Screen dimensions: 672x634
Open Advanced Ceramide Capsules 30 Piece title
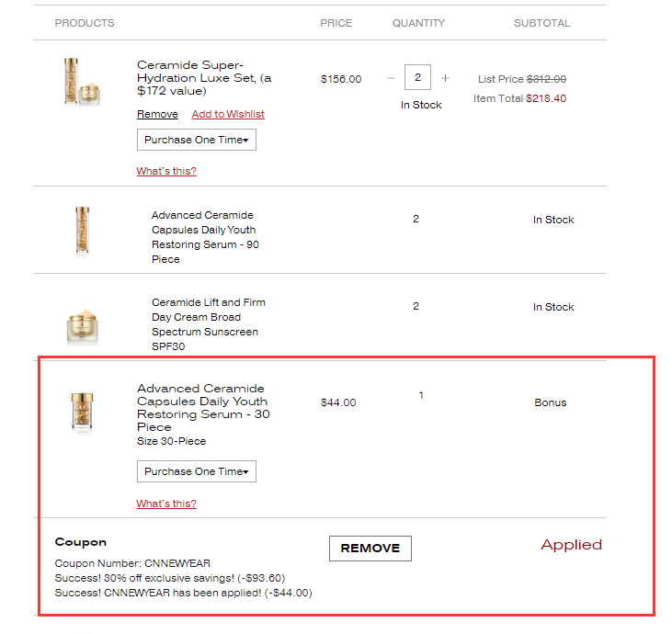[203, 407]
